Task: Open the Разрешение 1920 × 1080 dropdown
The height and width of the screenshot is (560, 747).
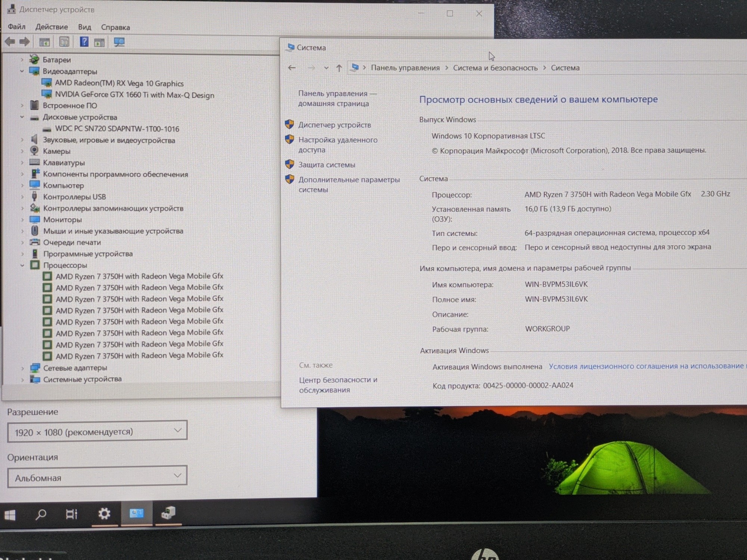Action: (97, 432)
